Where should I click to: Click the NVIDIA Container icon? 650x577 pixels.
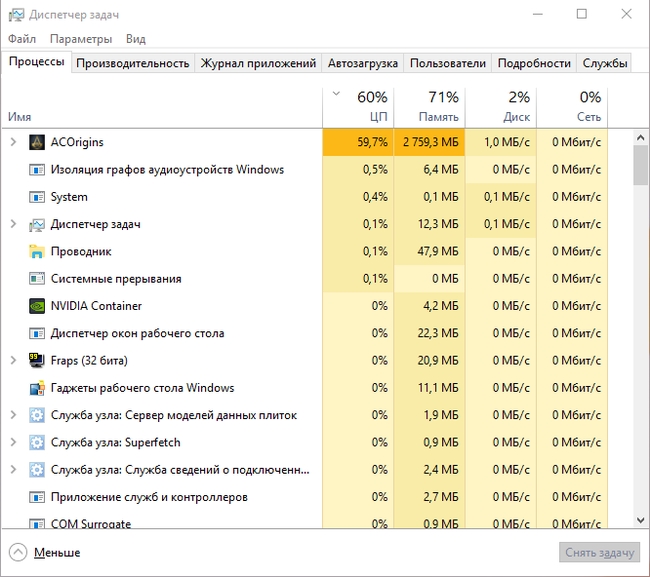click(37, 306)
